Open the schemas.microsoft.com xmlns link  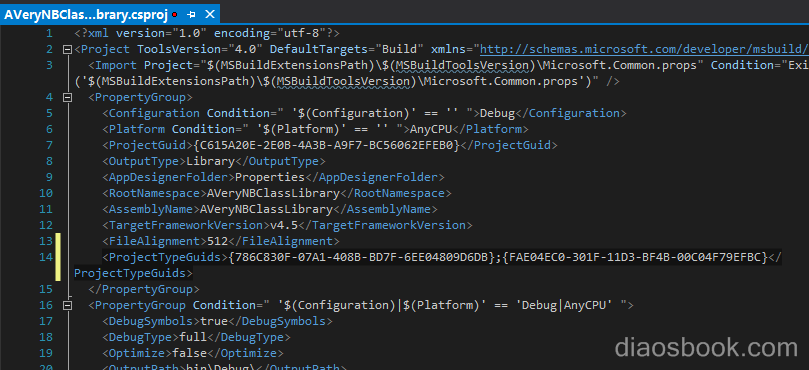(x=644, y=50)
